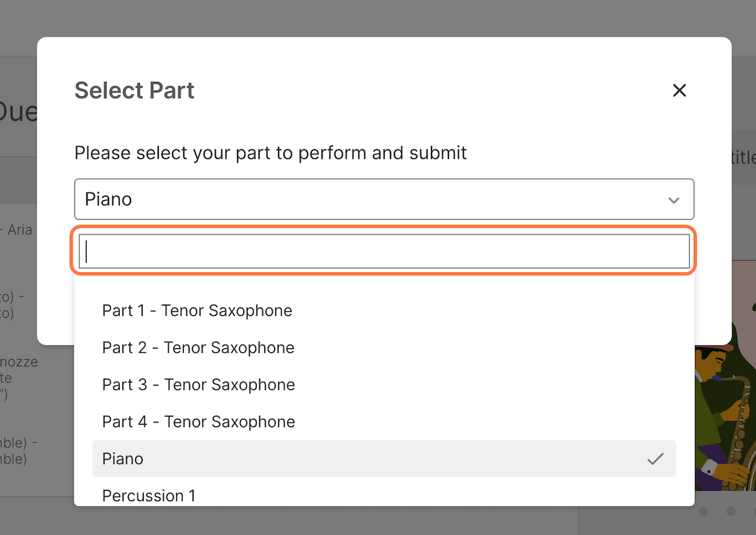Click the chevron arrow on the Piano dropdown
The width and height of the screenshot is (756, 535).
(x=673, y=200)
